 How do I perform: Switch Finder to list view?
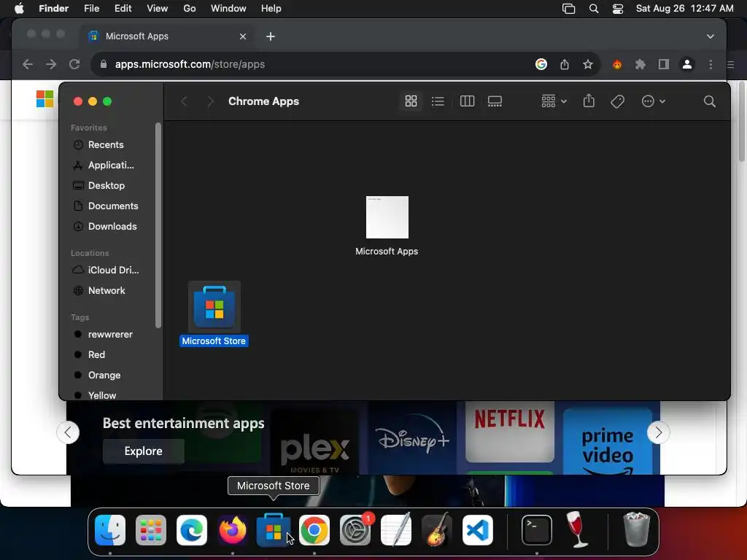438,101
